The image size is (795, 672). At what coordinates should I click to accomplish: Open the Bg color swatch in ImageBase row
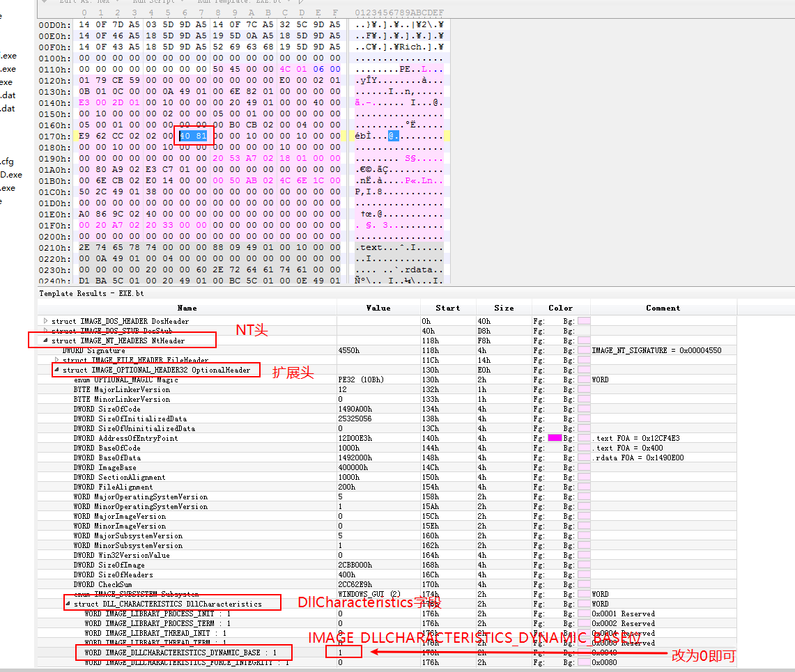click(x=584, y=467)
